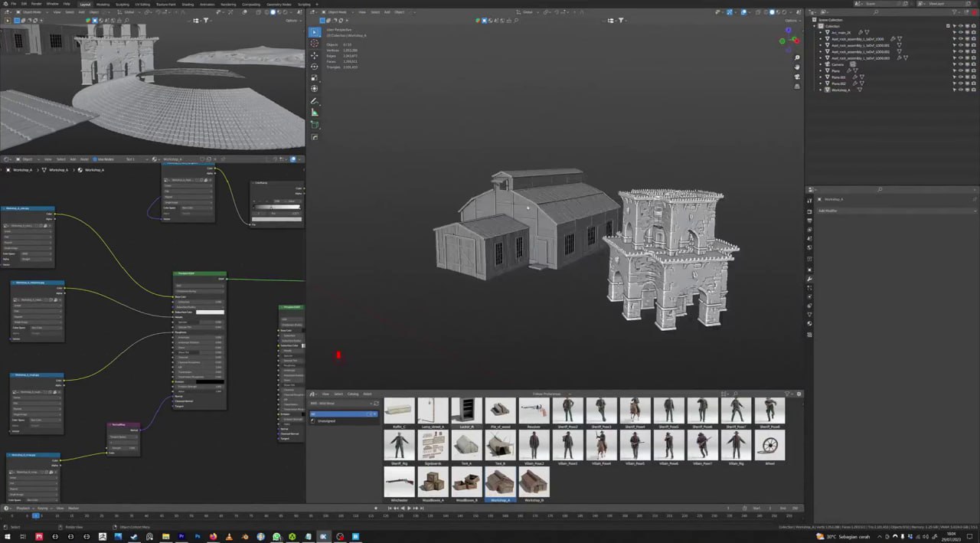Select the Workshop_A object in outliner
Image resolution: width=980 pixels, height=543 pixels.
tap(841, 90)
